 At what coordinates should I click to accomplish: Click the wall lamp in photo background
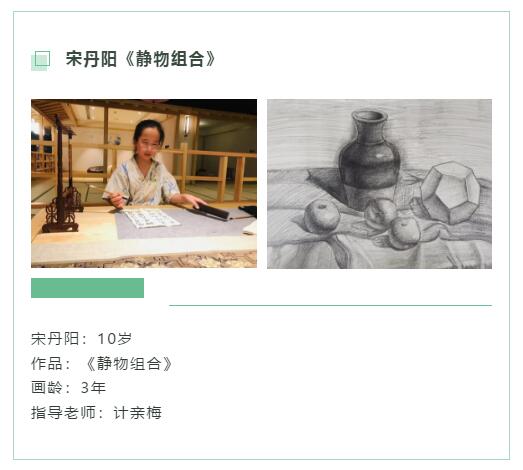[186, 125]
